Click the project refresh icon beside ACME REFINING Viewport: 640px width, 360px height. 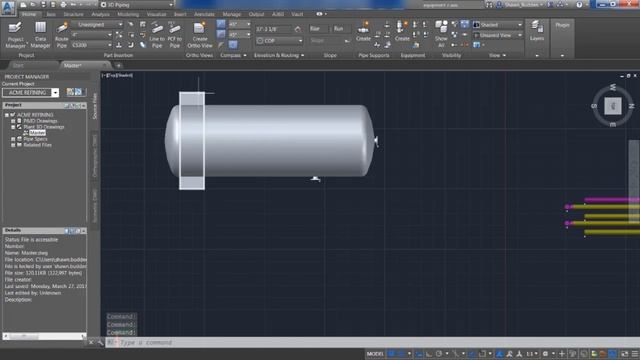click(78, 92)
